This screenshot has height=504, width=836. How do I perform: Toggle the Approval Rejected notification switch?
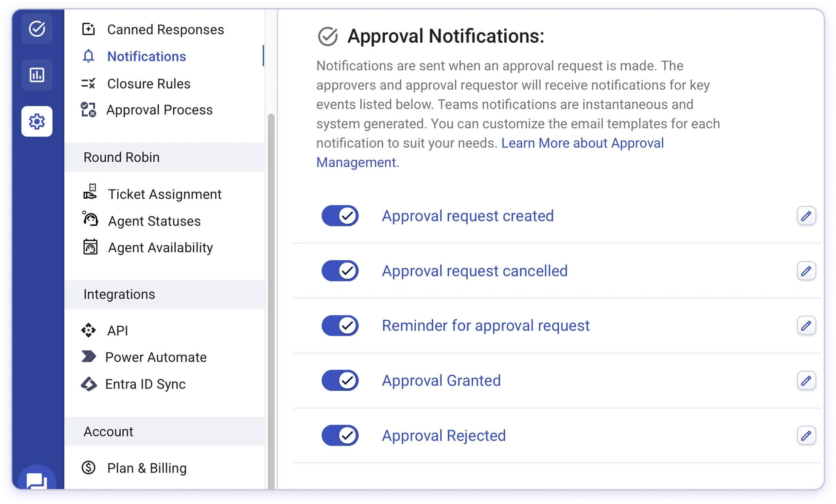coord(340,435)
